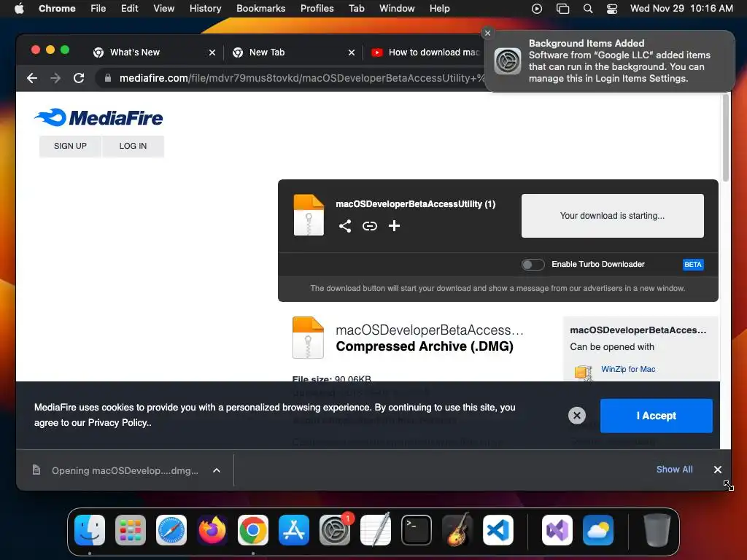Click the zip file icon beside Compressed Archive
Viewport: 747px width, 560px height.
point(309,337)
